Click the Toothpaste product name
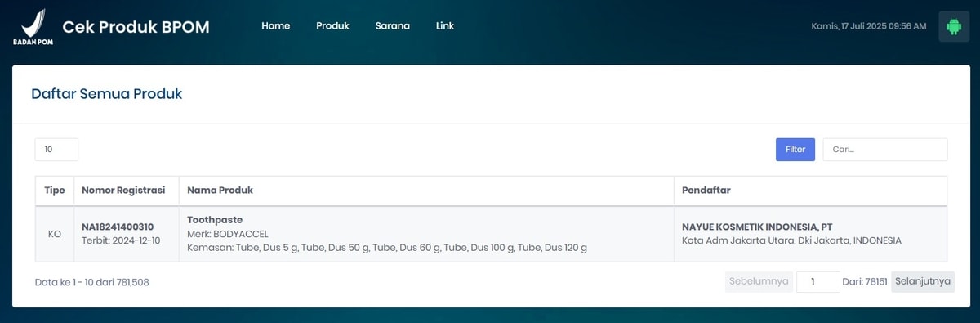980x323 pixels. pos(215,220)
